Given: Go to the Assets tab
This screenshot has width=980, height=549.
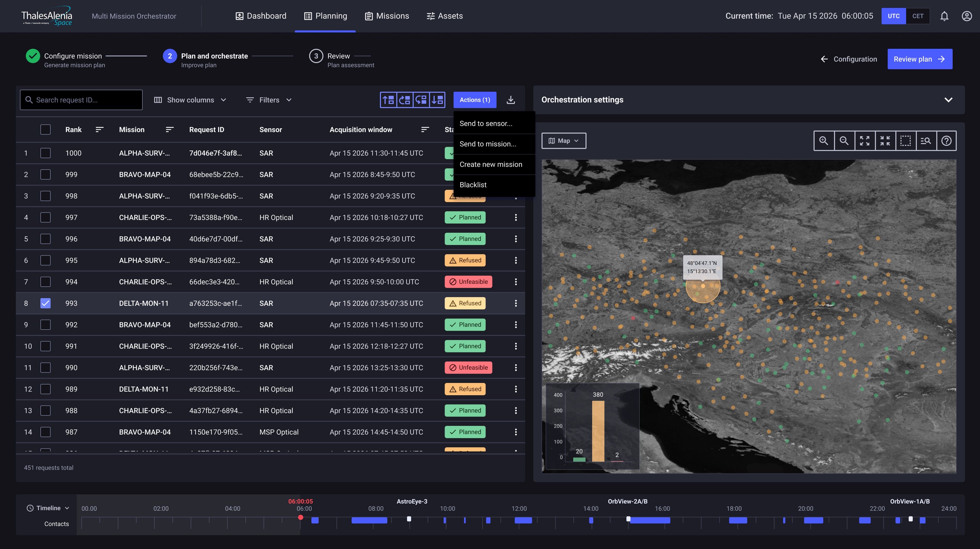Looking at the screenshot, I should click(x=445, y=16).
